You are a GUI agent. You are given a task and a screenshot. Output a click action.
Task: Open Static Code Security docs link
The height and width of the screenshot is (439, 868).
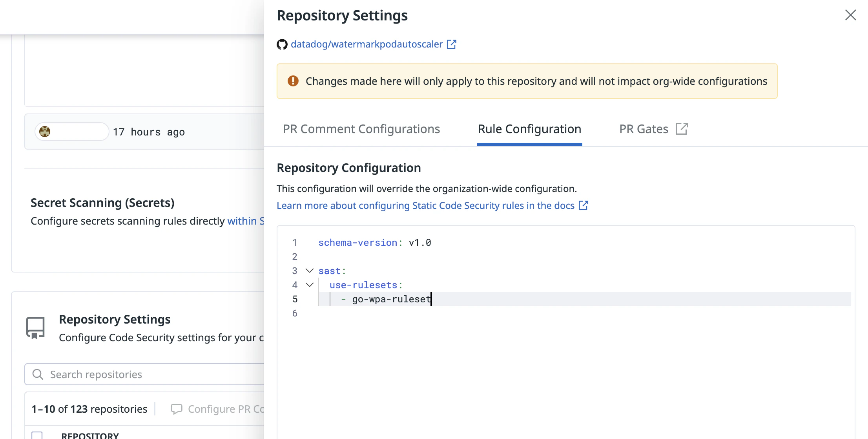[x=425, y=205]
